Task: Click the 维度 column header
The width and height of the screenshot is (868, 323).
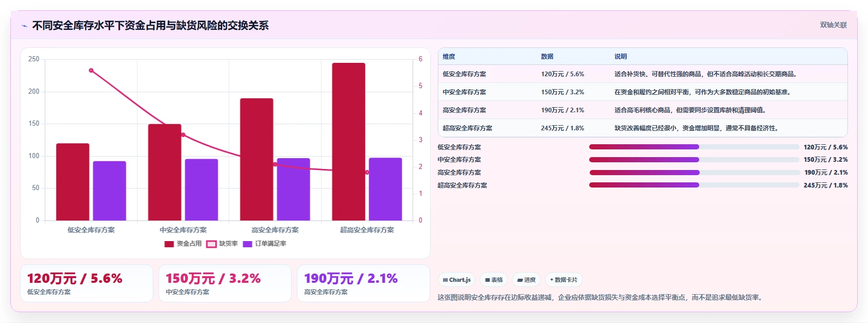Action: tap(449, 57)
